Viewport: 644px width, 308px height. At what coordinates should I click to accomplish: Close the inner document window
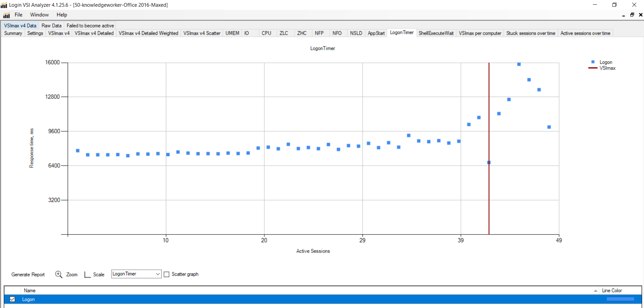click(x=641, y=15)
